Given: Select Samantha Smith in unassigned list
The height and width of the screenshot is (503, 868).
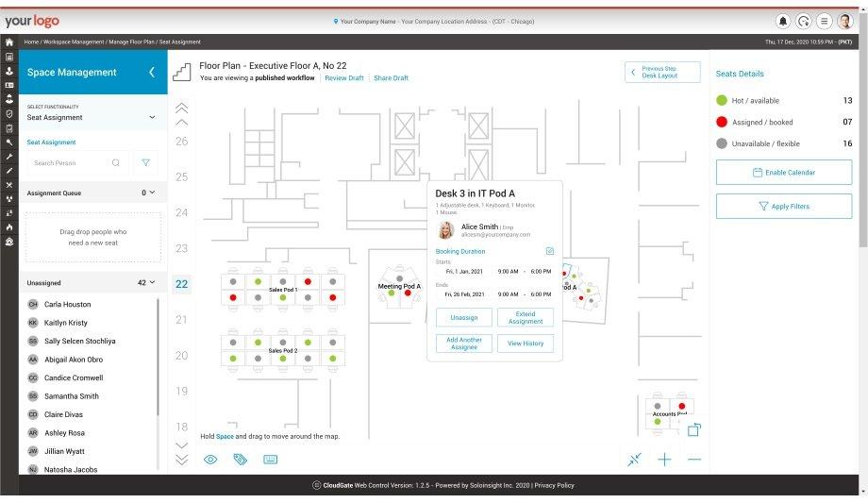Looking at the screenshot, I should coord(71,396).
